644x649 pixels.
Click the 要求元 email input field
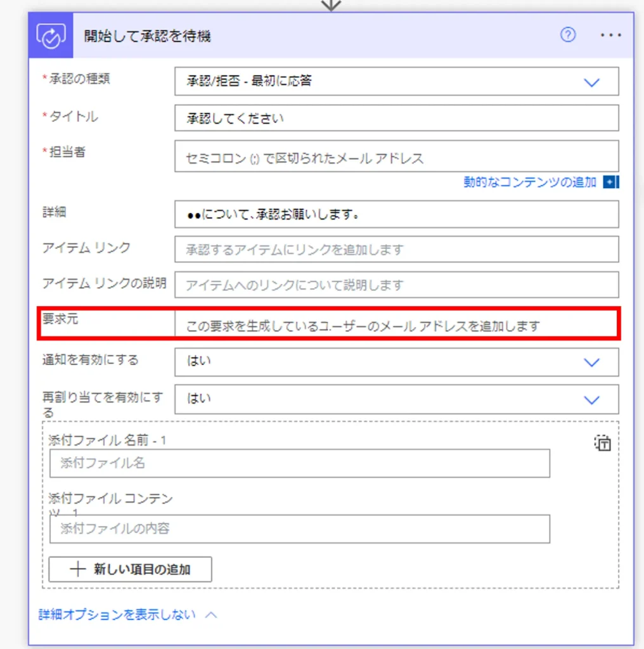coord(396,326)
